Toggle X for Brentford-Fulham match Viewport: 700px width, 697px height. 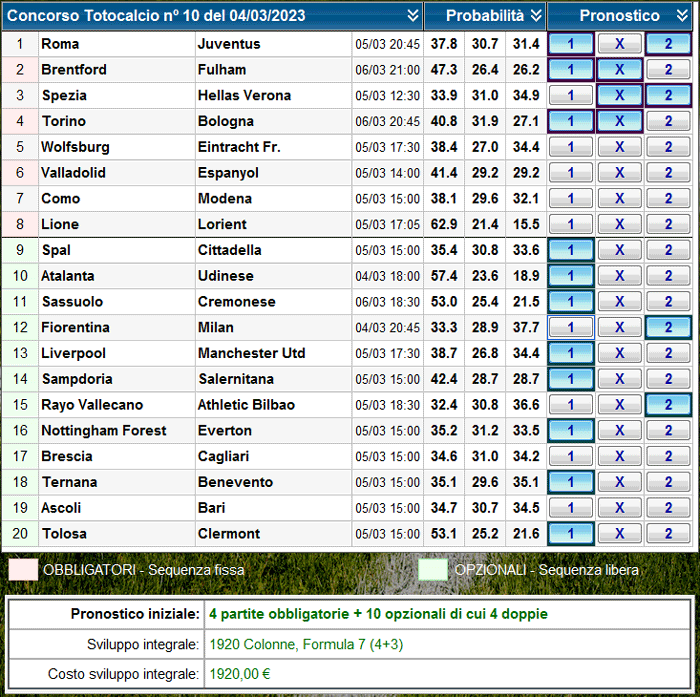[x=619, y=70]
